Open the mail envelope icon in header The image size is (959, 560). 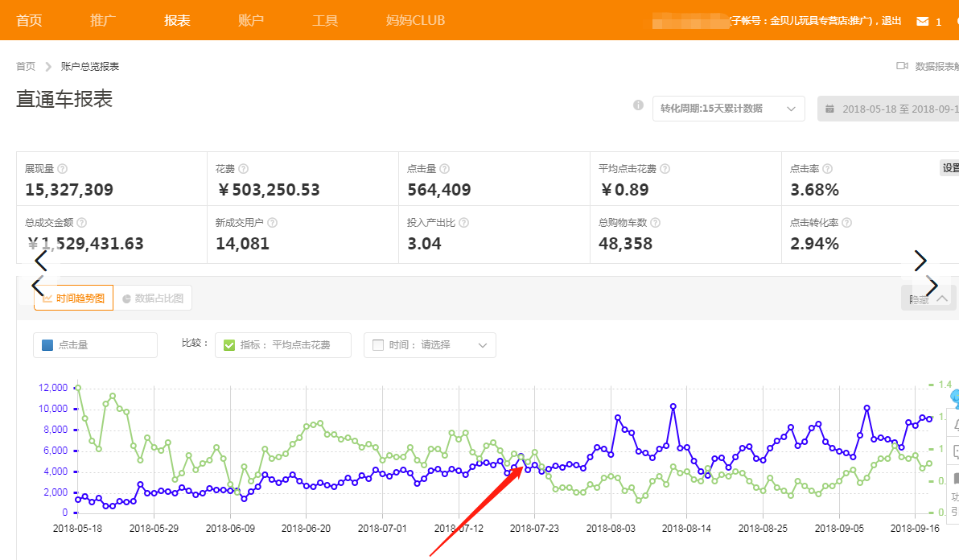[x=922, y=22]
